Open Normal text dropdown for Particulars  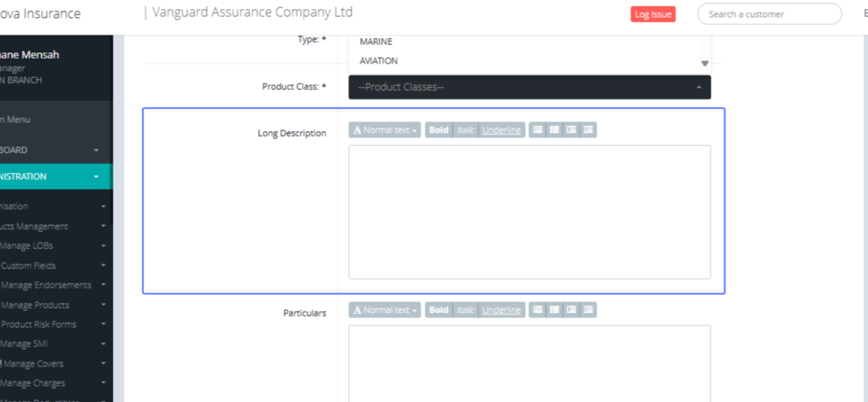(385, 310)
